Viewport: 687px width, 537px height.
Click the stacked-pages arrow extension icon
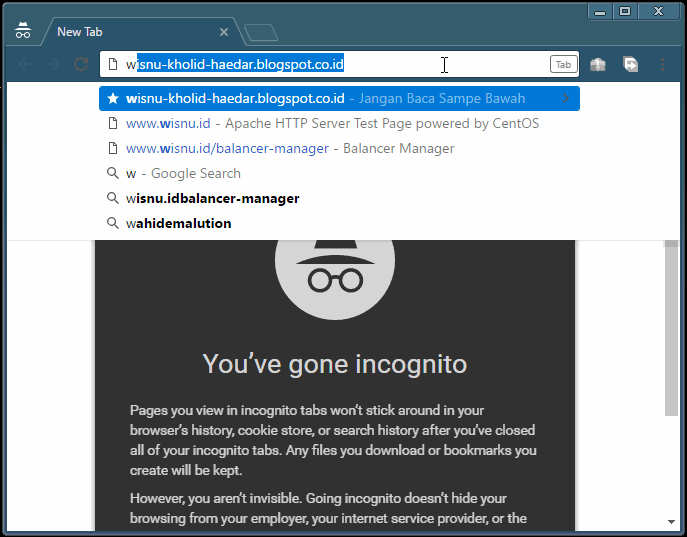click(630, 64)
